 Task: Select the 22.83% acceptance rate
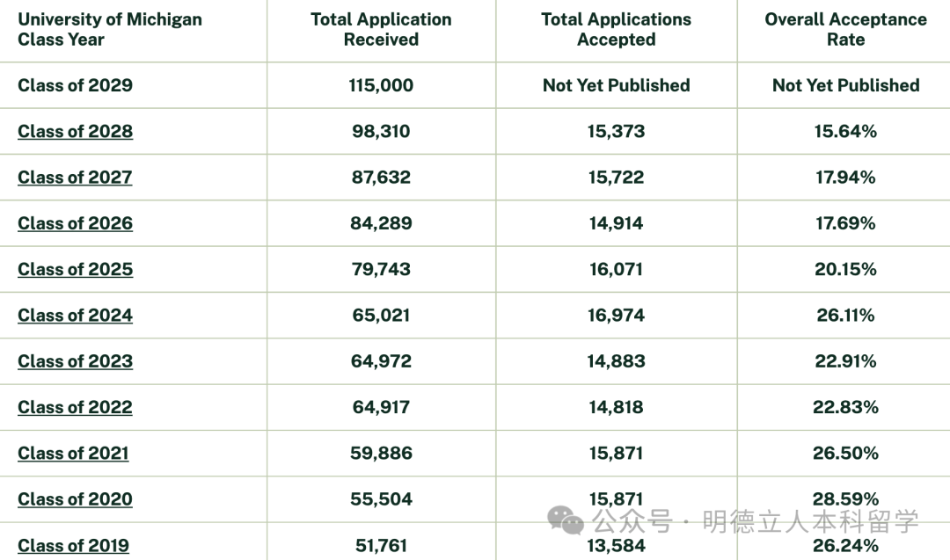[x=846, y=407]
